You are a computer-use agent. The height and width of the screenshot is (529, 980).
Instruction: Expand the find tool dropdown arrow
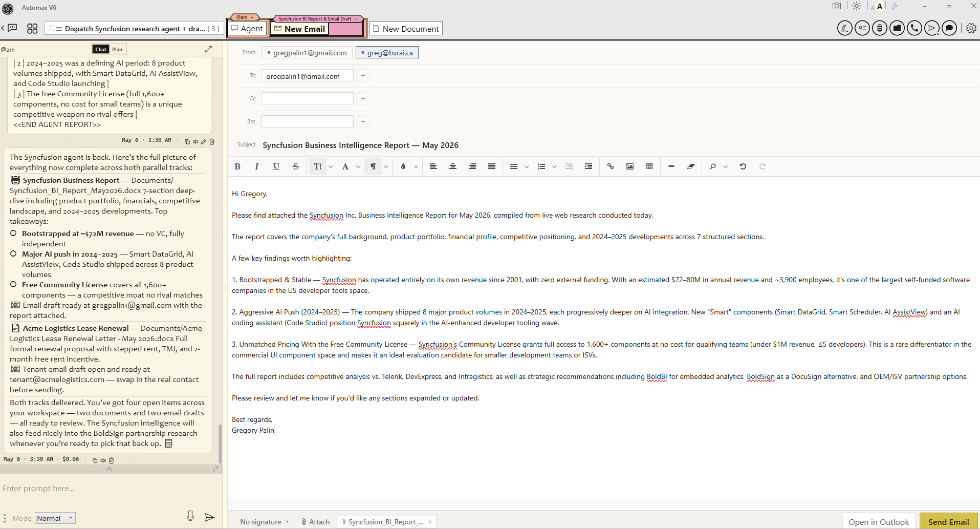(x=726, y=166)
